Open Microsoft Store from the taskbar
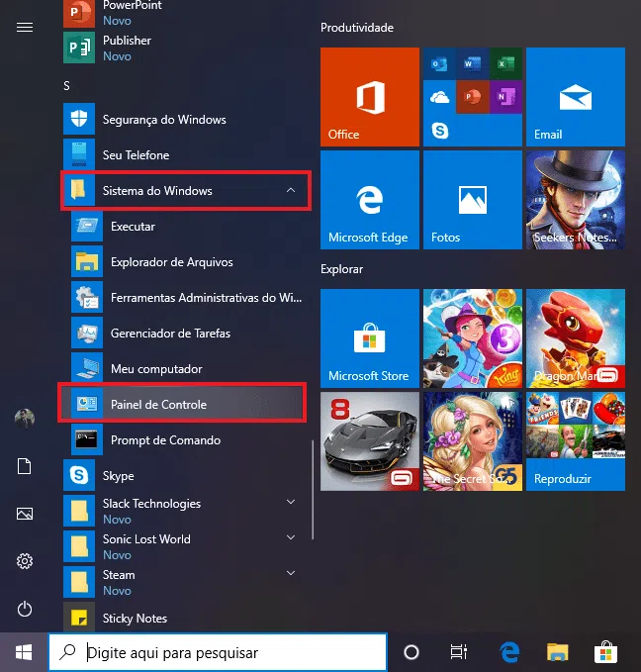The height and width of the screenshot is (672, 641). click(605, 652)
